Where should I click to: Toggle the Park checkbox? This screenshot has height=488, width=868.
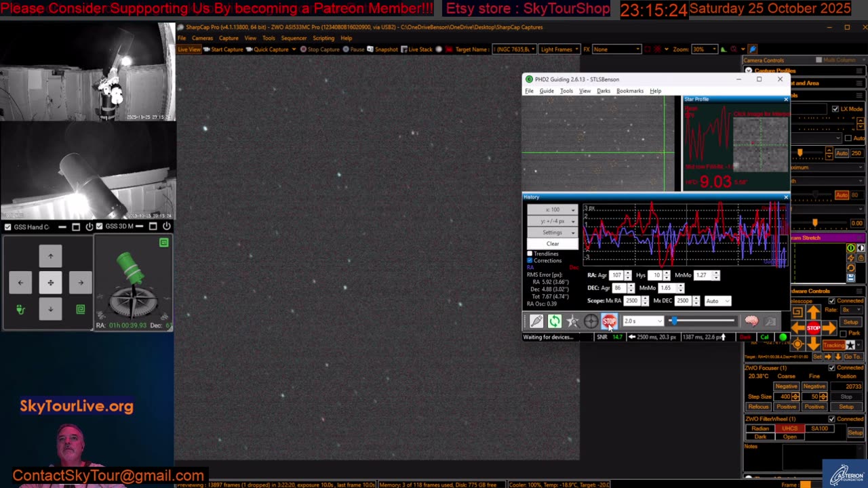843,333
